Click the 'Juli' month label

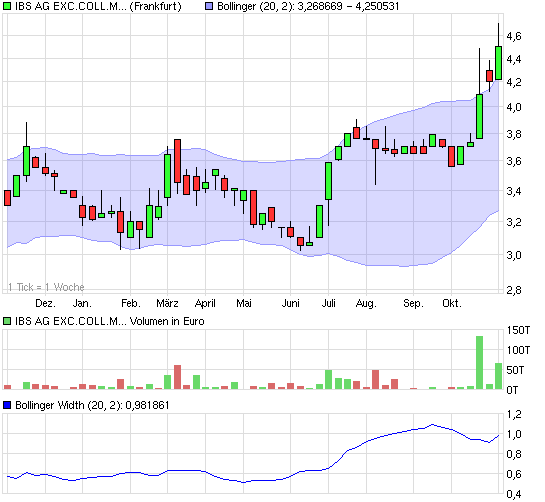pos(328,303)
